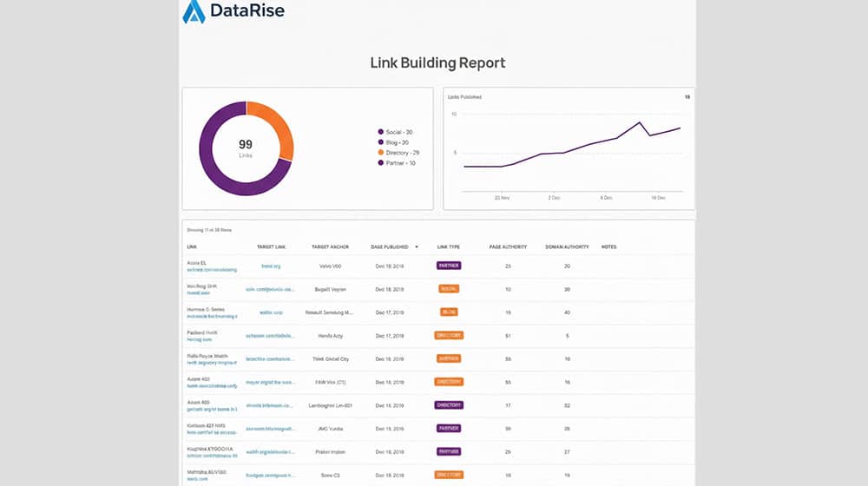Click the purple Directory badge in Lamborghini row
This screenshot has height=486, width=868.
(449, 405)
